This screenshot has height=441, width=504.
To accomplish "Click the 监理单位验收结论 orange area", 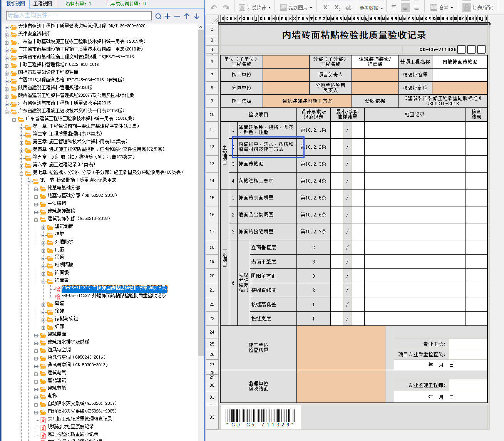I will 341,386.
